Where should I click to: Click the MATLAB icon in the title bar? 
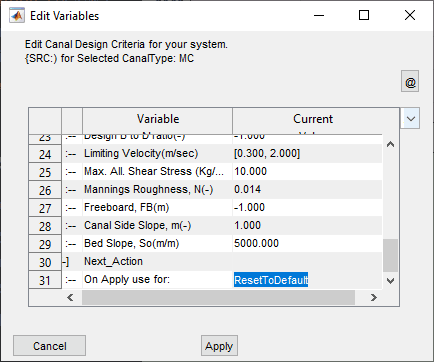(17, 16)
